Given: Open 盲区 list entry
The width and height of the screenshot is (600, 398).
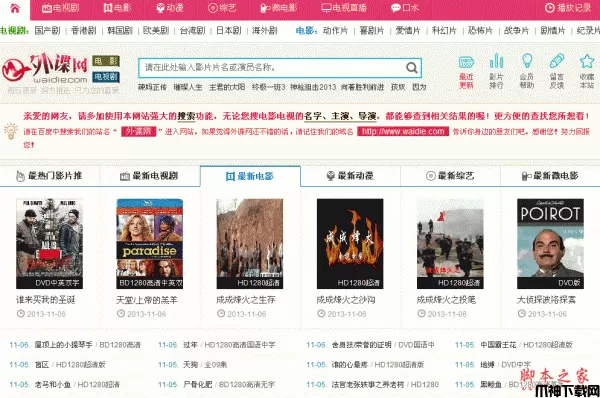Looking at the screenshot, I should 42,365.
